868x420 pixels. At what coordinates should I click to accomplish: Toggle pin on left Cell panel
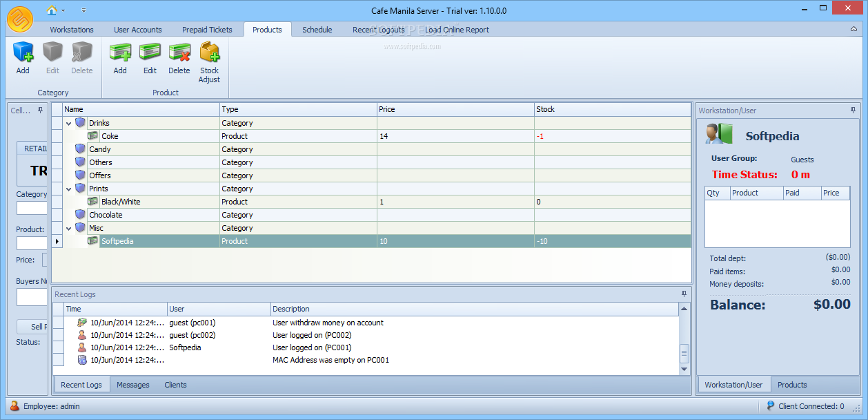coord(40,110)
